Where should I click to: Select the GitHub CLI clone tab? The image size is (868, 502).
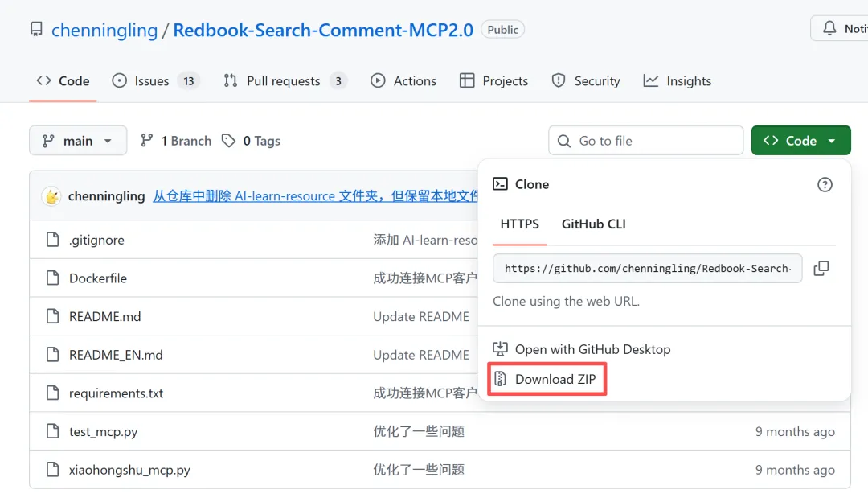(593, 224)
